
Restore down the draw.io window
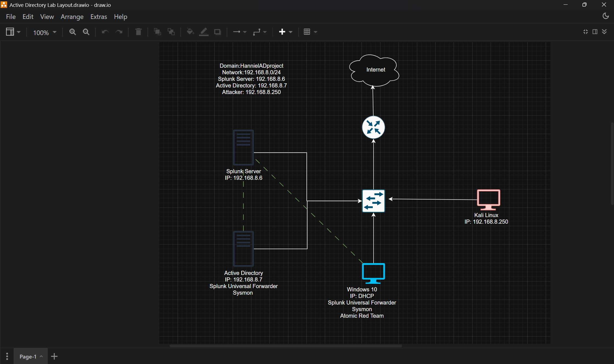(x=584, y=5)
